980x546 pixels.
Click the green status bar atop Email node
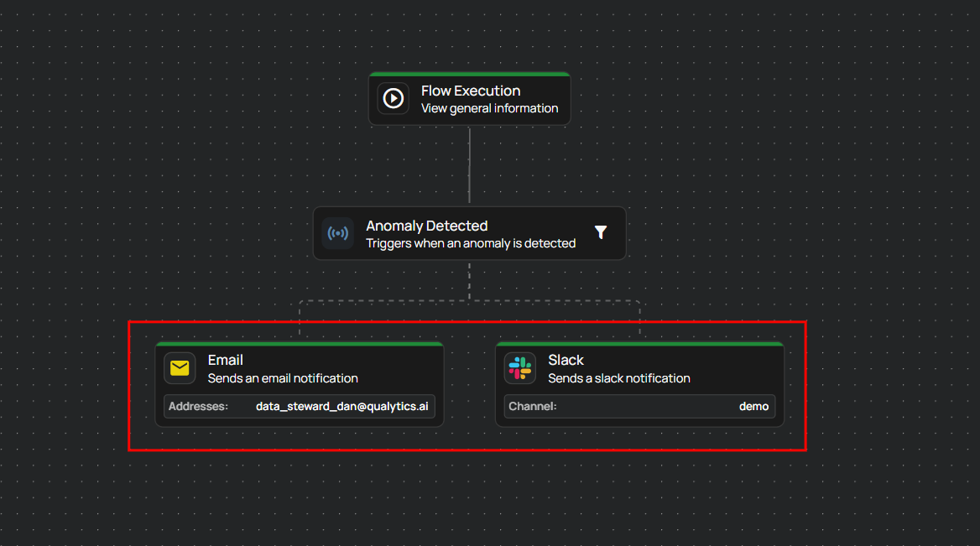[300, 343]
